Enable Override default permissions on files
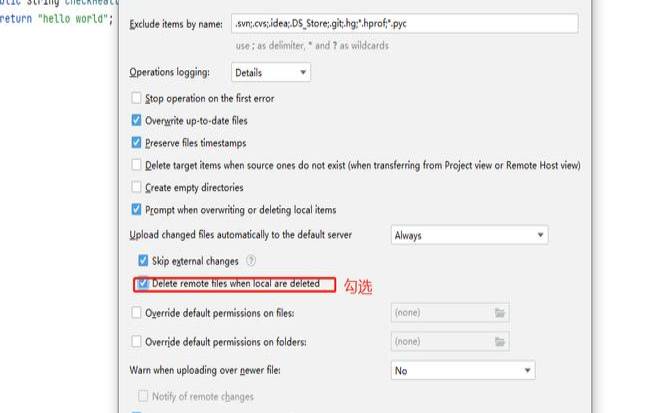Viewport: 661px width, 413px height. click(136, 313)
